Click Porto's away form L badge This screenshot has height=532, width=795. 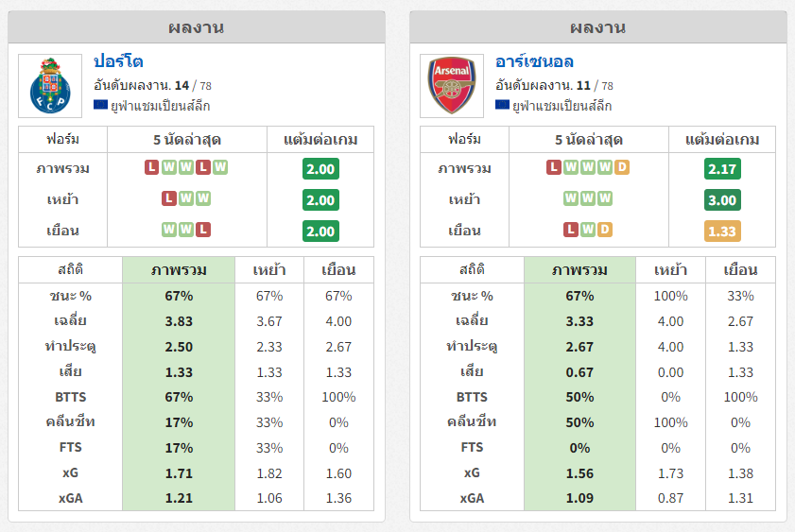203,230
